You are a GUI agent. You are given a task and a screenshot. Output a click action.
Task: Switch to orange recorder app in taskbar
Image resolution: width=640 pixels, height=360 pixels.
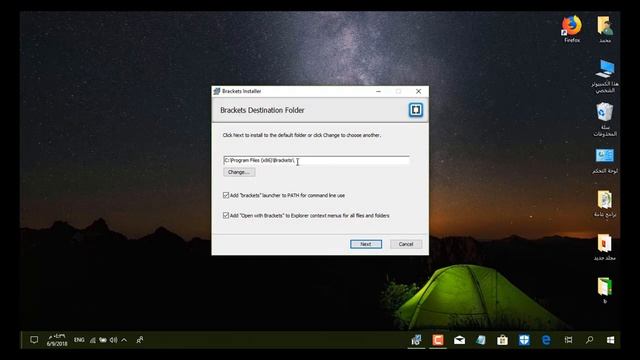[438, 340]
